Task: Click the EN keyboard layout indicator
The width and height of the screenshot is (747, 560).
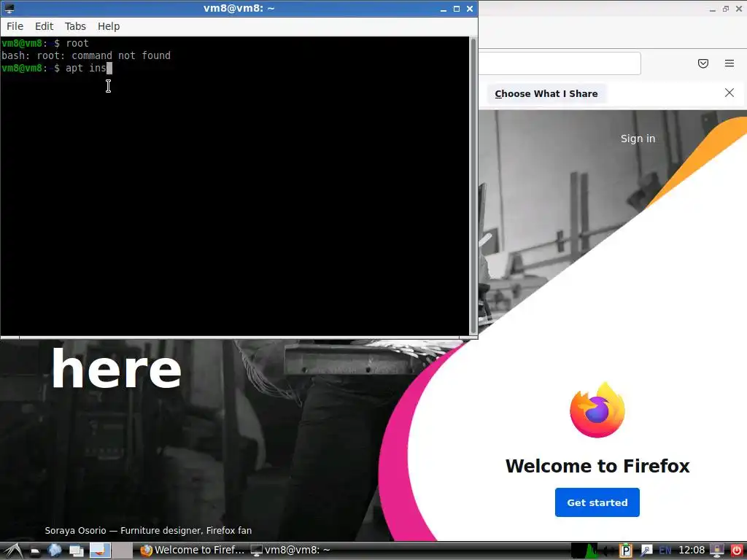Action: [x=665, y=551]
